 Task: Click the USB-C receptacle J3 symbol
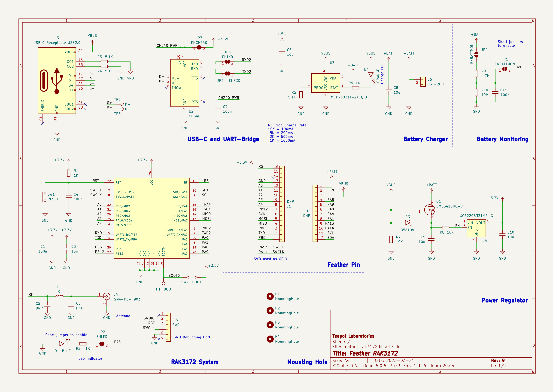point(57,80)
